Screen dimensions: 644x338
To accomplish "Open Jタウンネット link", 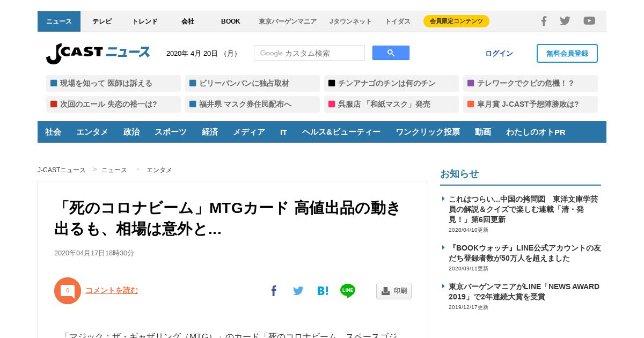I will [350, 21].
